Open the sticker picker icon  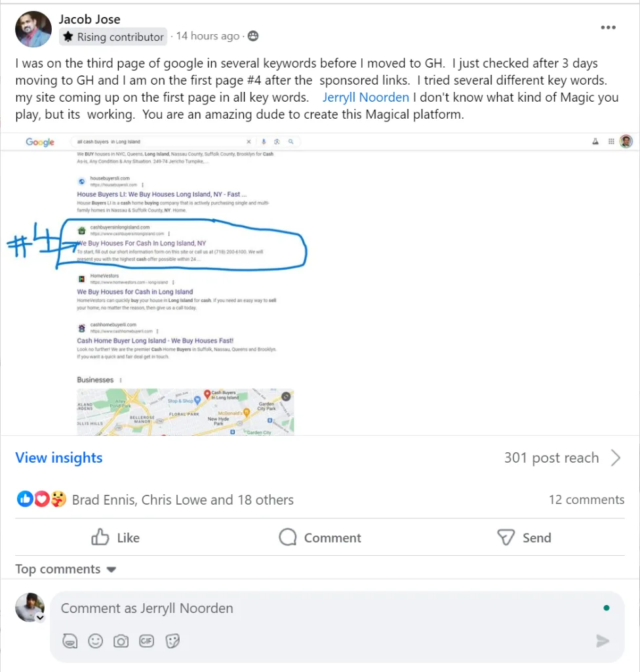click(172, 641)
